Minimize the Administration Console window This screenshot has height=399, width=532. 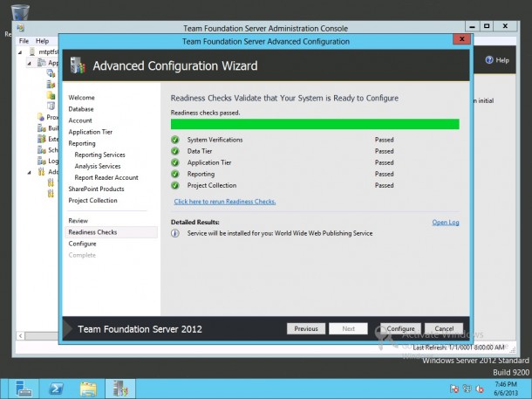pos(472,26)
